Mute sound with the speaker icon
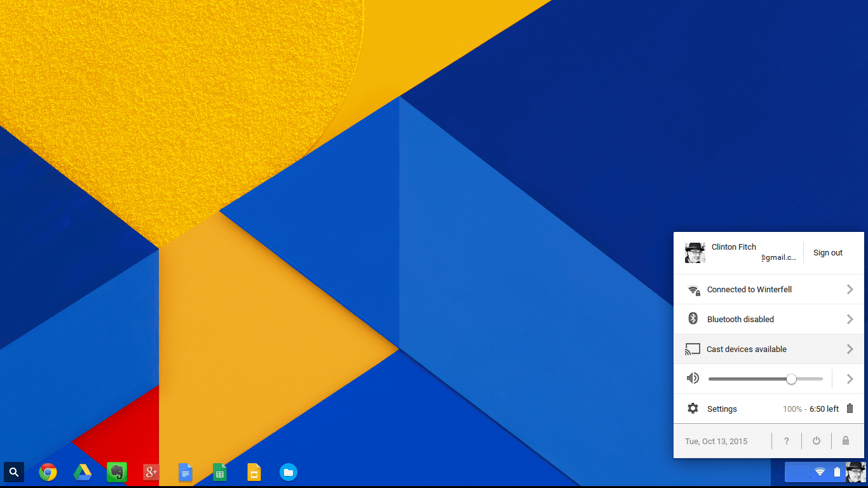868x488 pixels. [693, 379]
